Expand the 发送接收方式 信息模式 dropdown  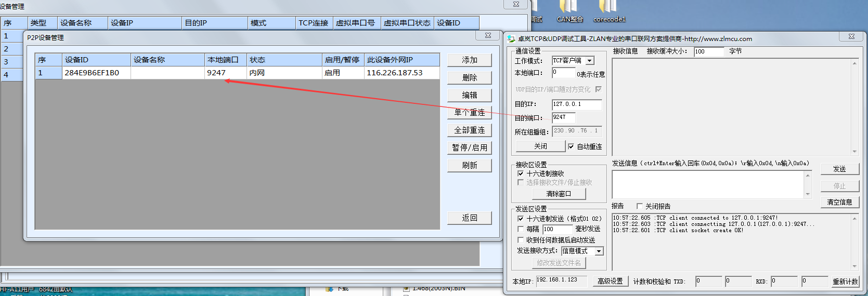tap(599, 251)
